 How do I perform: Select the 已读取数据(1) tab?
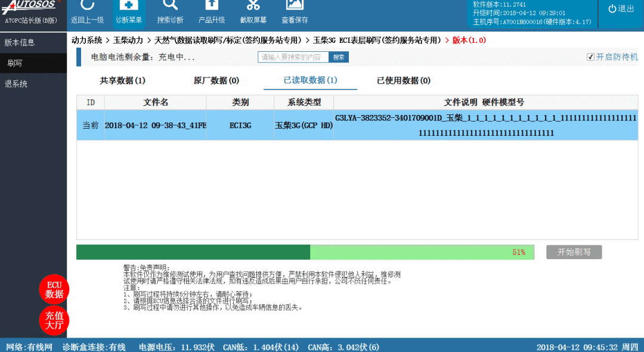(x=310, y=80)
